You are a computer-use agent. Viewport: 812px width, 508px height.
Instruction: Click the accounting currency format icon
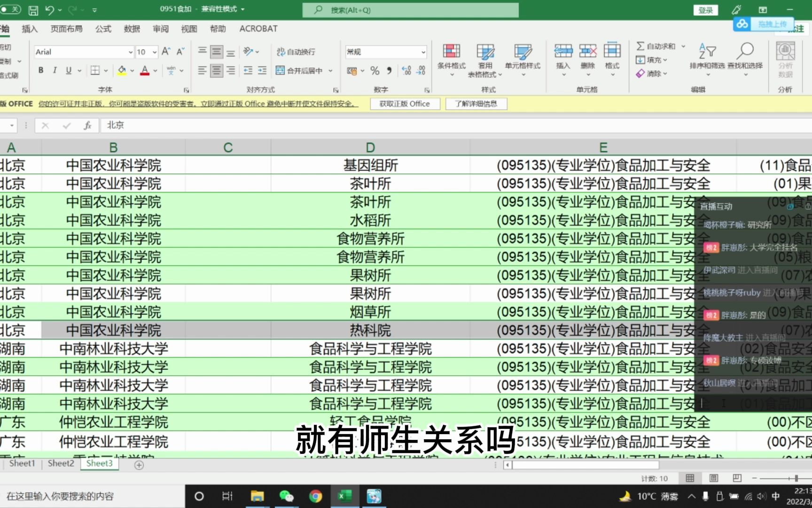coord(351,71)
